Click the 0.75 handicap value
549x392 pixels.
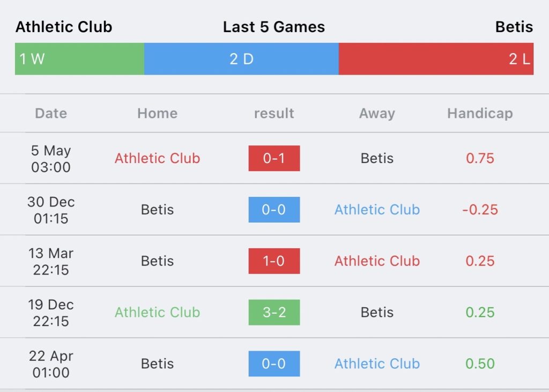[480, 158]
